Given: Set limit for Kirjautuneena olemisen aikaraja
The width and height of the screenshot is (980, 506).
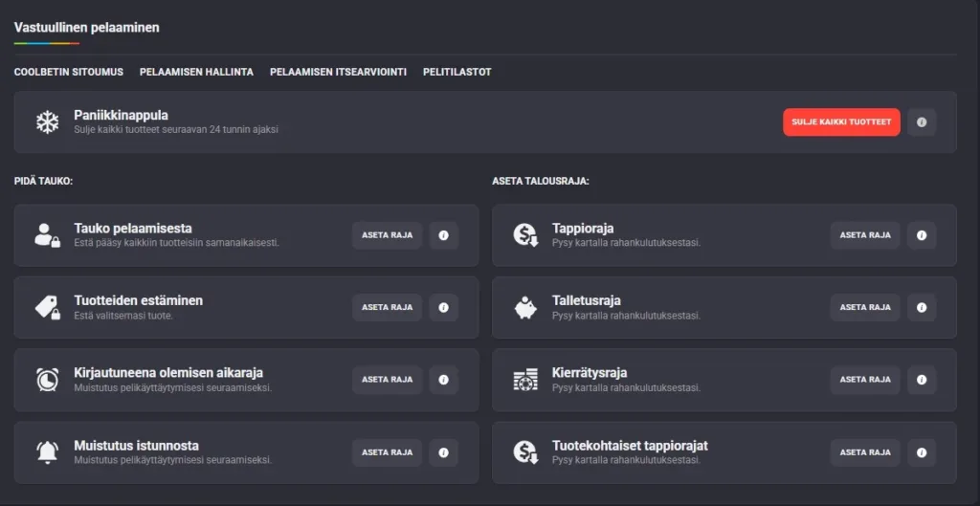Looking at the screenshot, I should [x=387, y=380].
